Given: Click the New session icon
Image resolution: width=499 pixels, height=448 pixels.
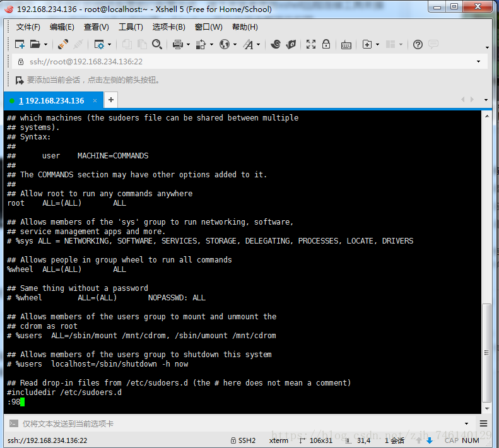Looking at the screenshot, I should 20,44.
